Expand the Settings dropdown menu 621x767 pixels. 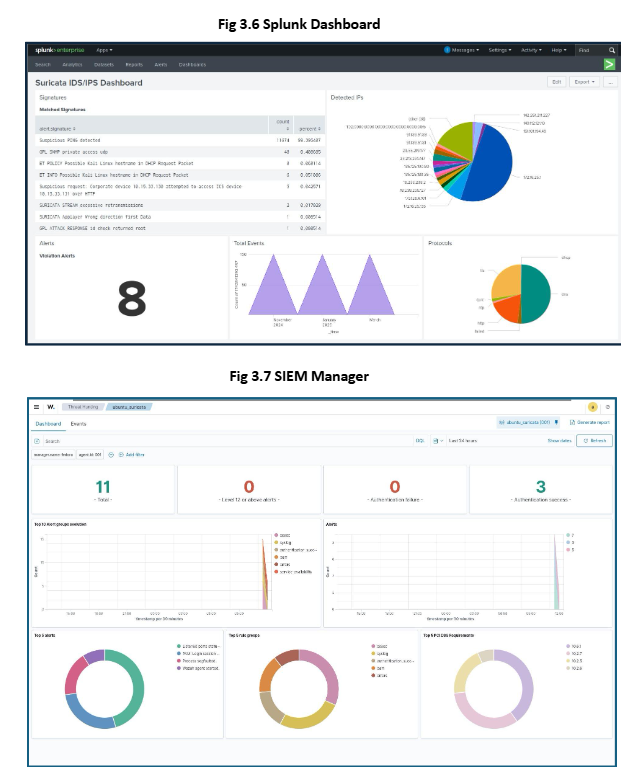tap(500, 49)
